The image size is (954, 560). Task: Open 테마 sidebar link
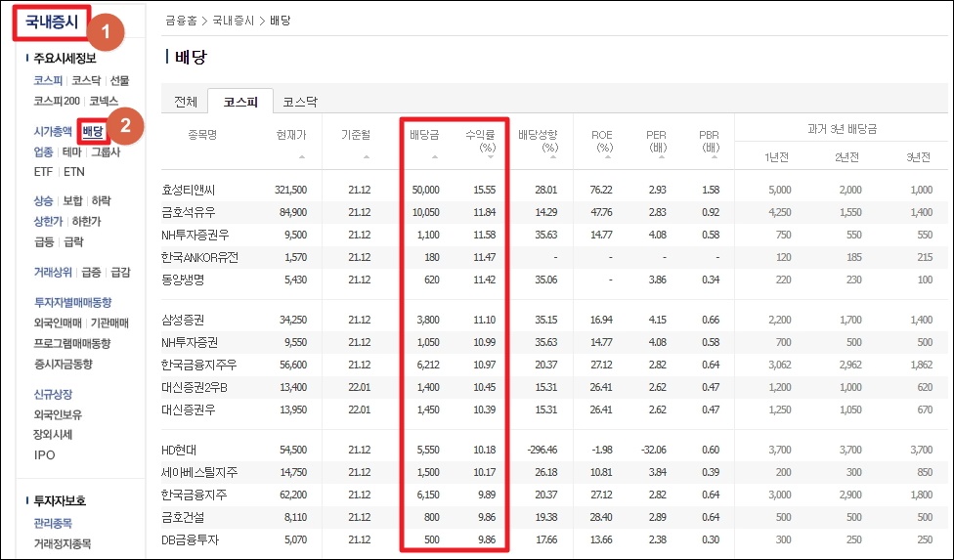(x=71, y=152)
